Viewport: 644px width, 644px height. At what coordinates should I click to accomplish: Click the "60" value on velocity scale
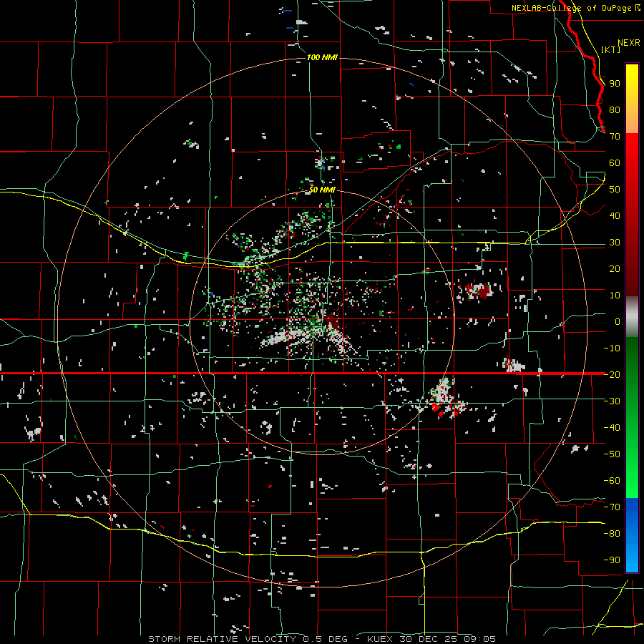click(615, 163)
